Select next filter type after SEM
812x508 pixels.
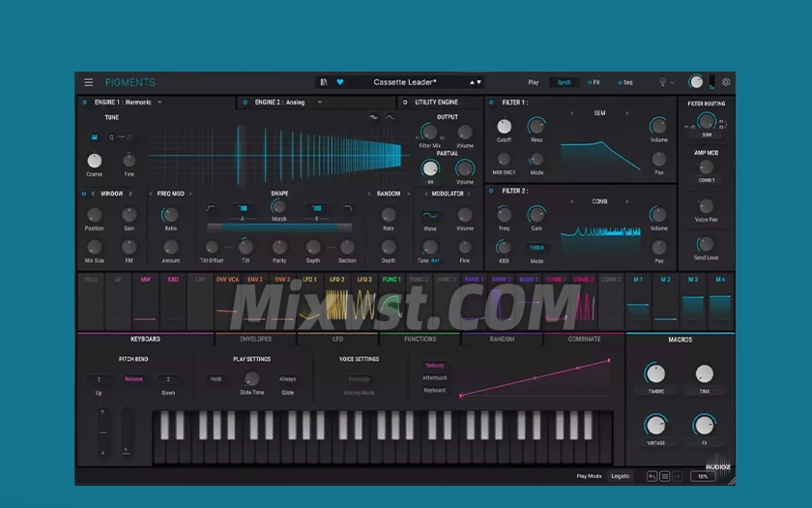626,113
